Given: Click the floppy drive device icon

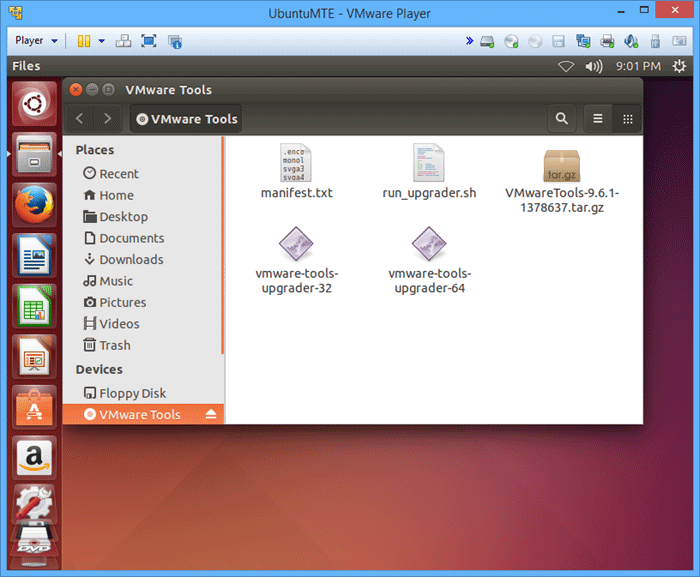Looking at the screenshot, I should pos(558,42).
